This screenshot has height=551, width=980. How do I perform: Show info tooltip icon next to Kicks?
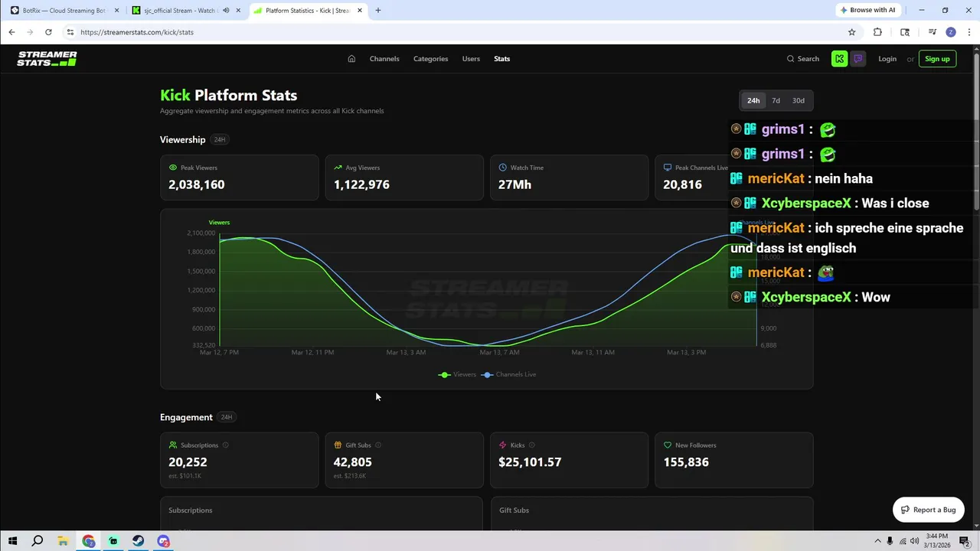[x=532, y=445]
